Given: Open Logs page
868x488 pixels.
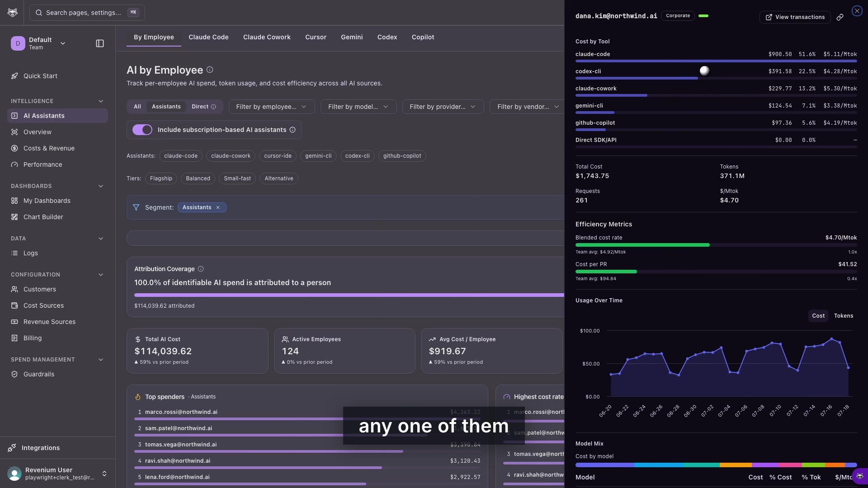Looking at the screenshot, I should (x=57, y=253).
